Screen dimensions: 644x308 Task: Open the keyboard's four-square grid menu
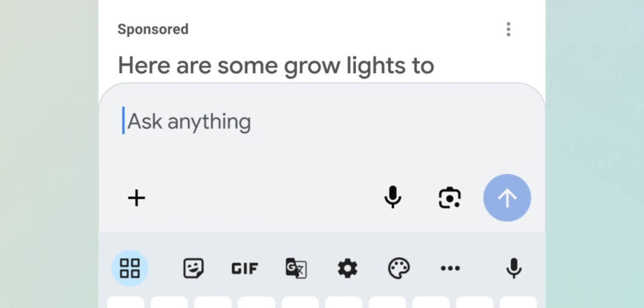coord(130,269)
